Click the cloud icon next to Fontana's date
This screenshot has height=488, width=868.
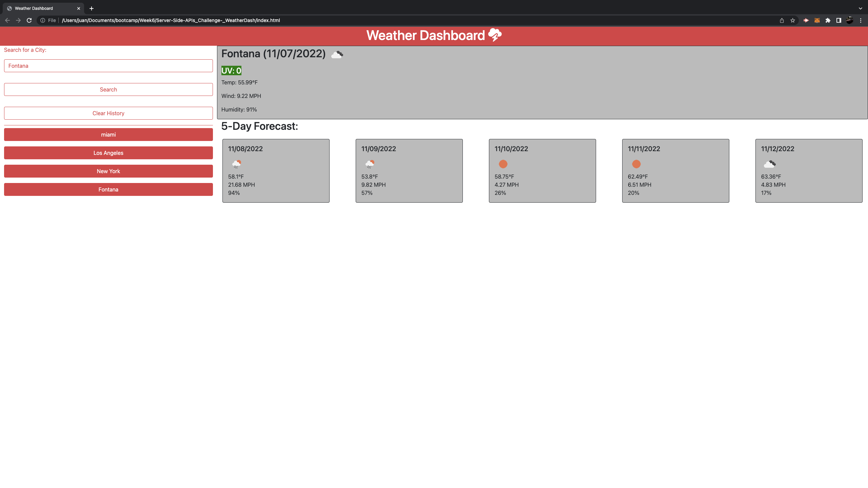click(x=337, y=54)
